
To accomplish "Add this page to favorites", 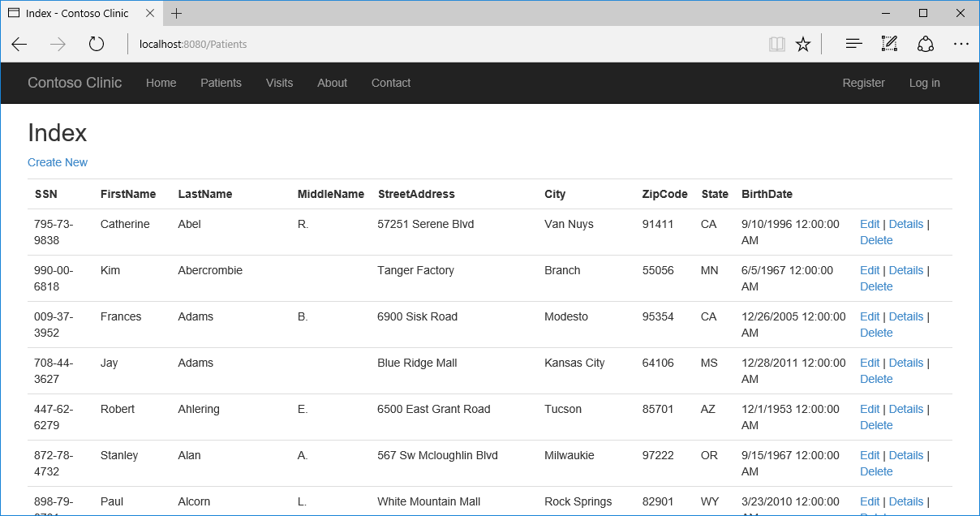I will click(803, 44).
